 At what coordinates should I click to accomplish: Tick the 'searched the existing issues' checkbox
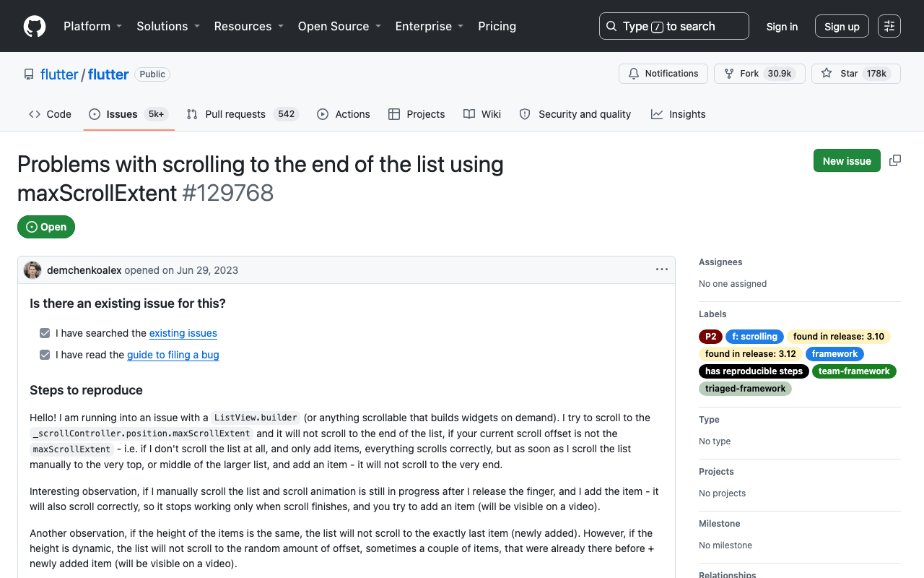coord(45,333)
